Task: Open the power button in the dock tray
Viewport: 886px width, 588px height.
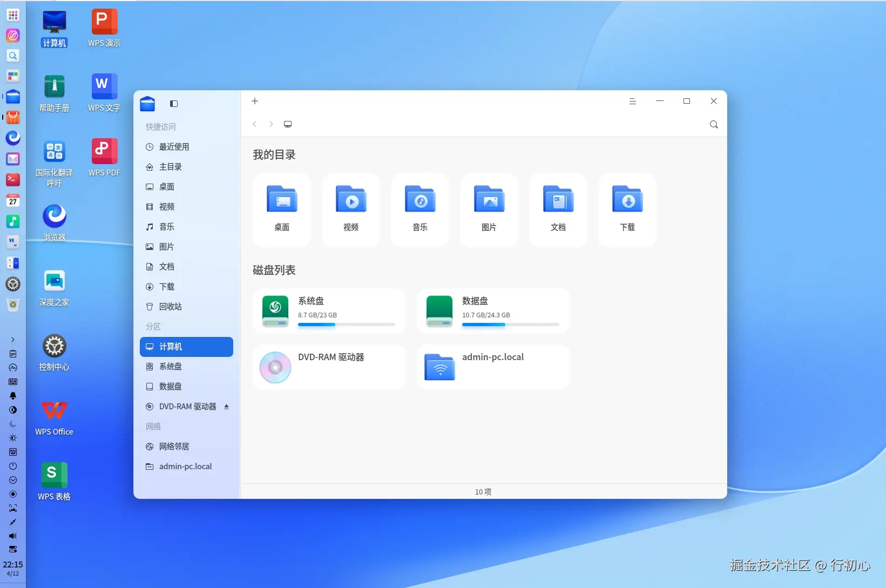Action: pos(13,466)
